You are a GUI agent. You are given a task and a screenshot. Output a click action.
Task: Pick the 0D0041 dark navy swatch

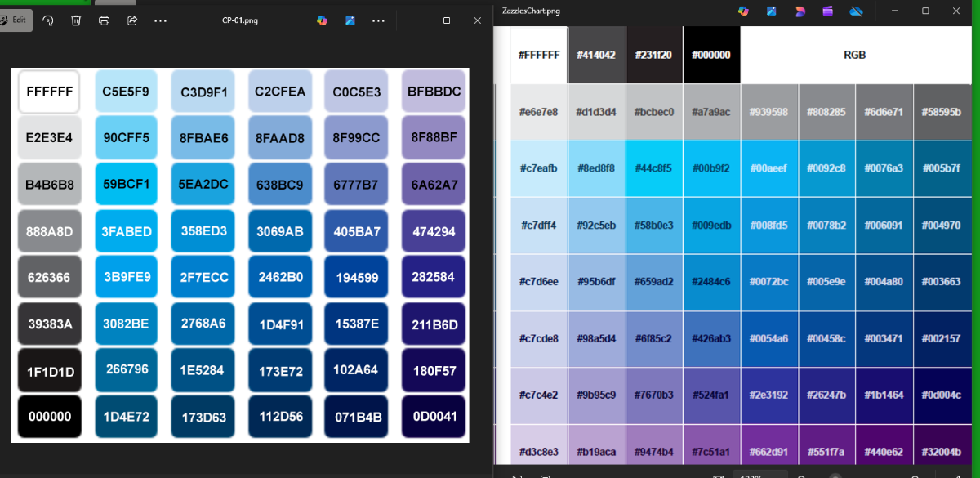(x=434, y=417)
